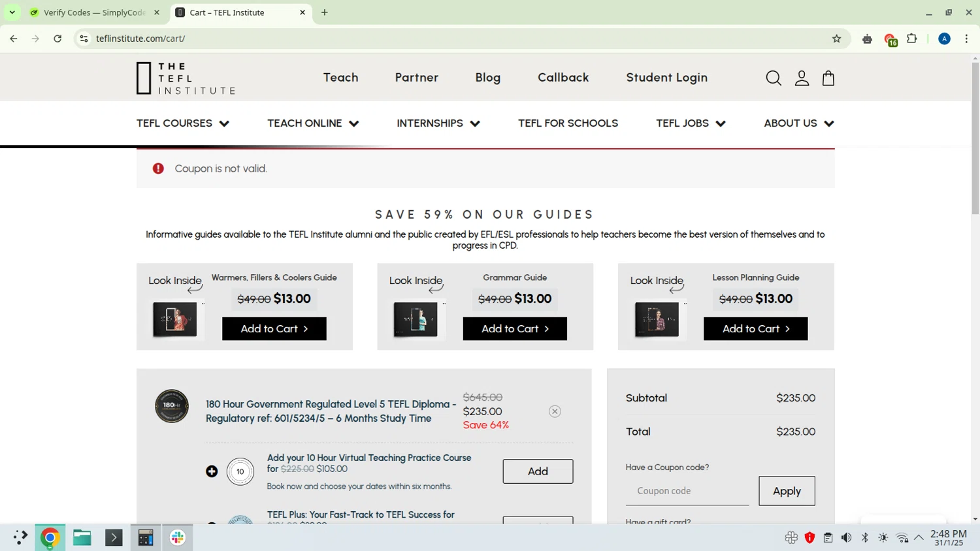Open the TEFL FOR SCHOOLS menu item

pyautogui.click(x=568, y=123)
